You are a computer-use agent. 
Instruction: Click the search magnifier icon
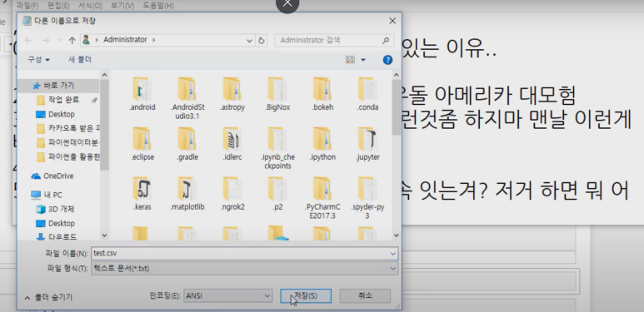coord(385,40)
